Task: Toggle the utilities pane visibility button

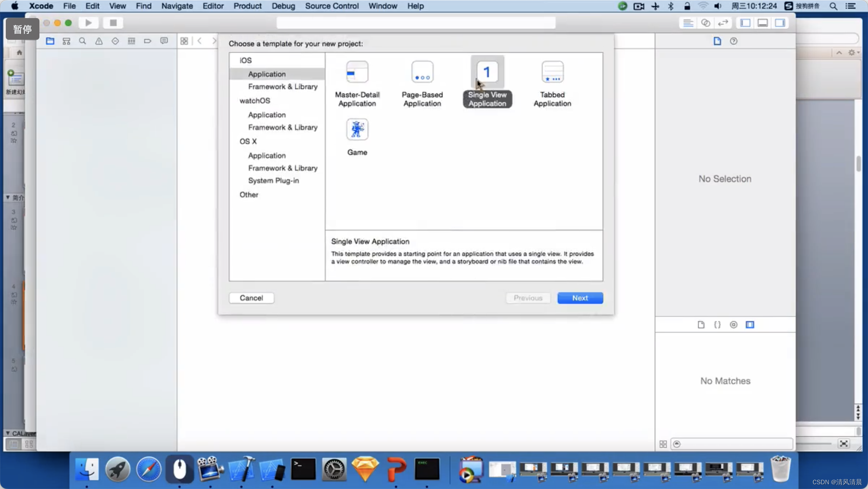Action: point(780,23)
